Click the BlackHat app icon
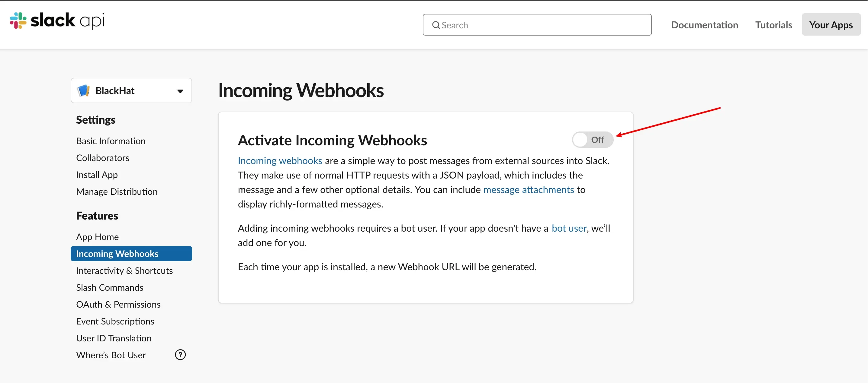The image size is (868, 383). 83,90
